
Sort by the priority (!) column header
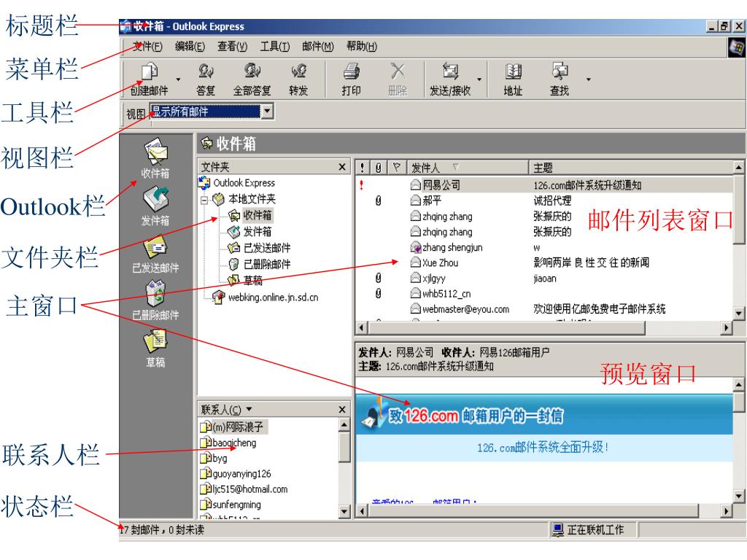pos(363,168)
